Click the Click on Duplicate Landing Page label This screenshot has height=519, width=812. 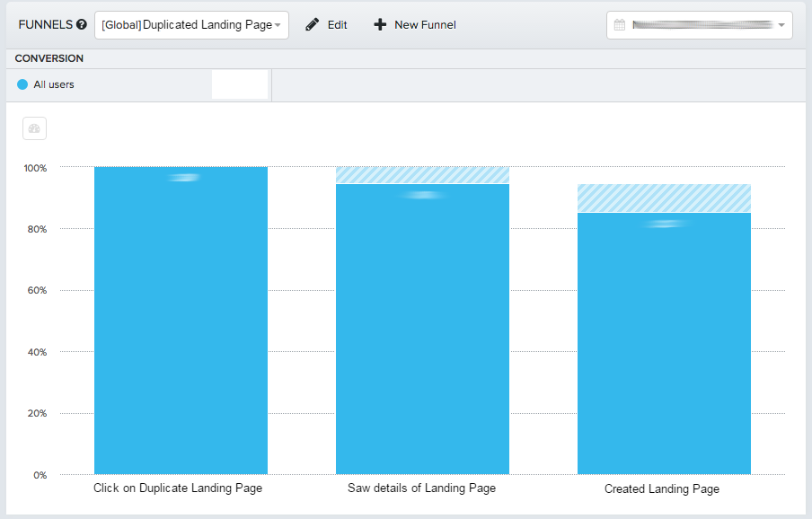(x=178, y=488)
